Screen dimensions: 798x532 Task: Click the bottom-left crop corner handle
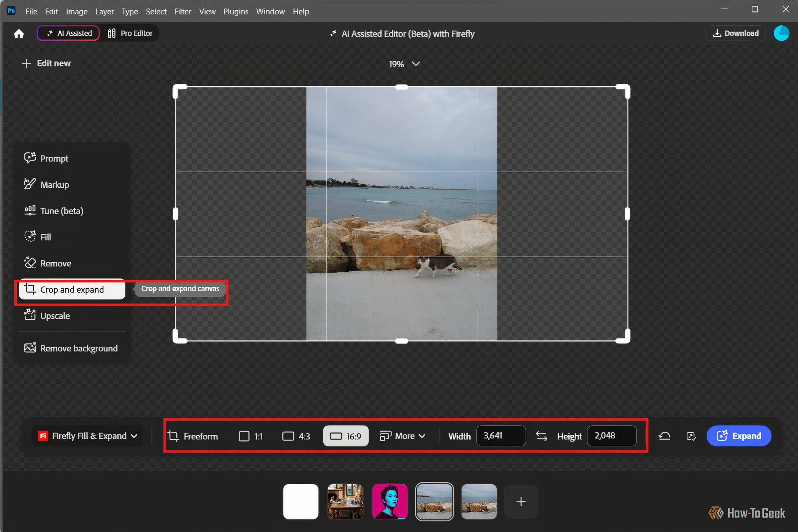177,338
